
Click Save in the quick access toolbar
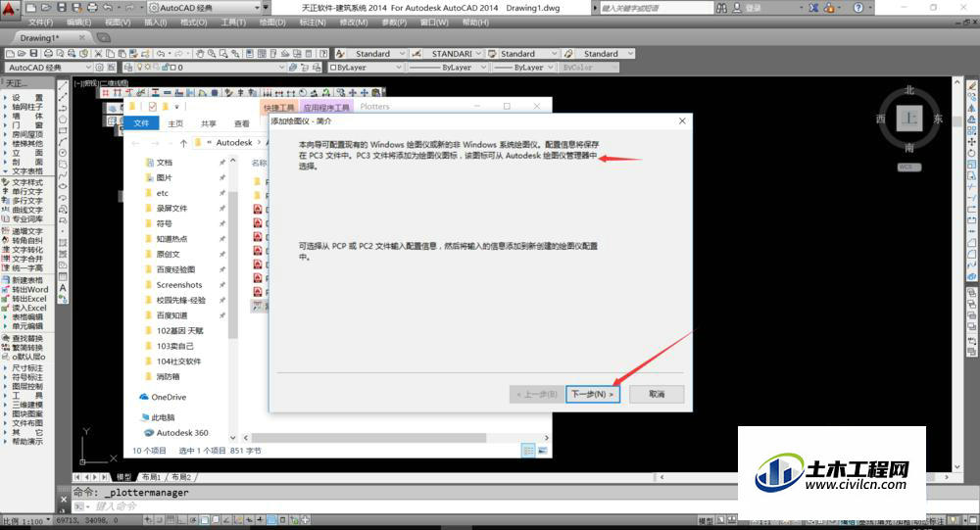pyautogui.click(x=61, y=8)
